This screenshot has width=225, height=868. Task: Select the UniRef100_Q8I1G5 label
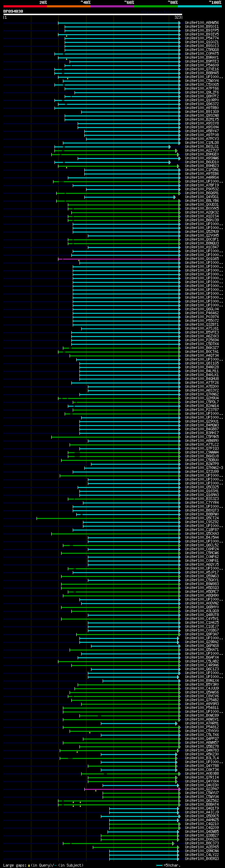(202, 363)
